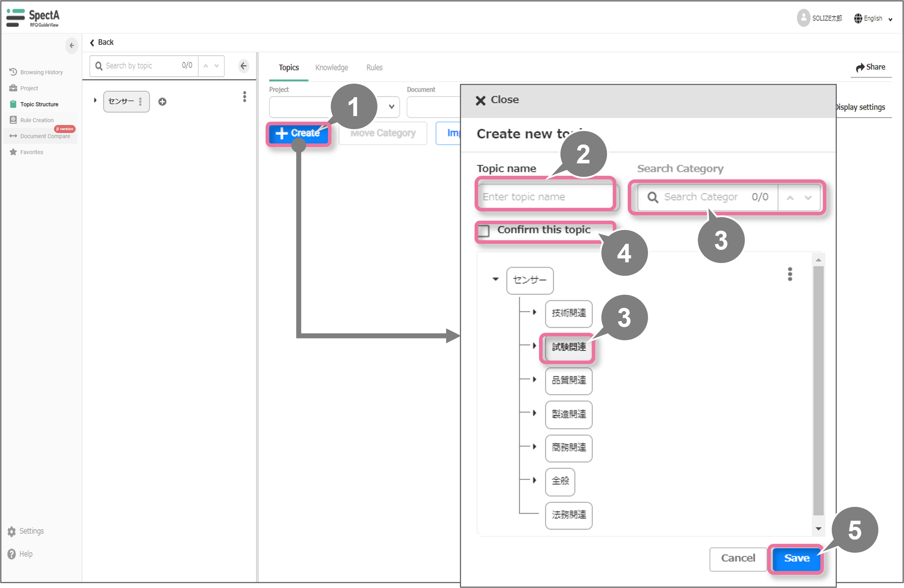Open the Rule Creation page

click(36, 120)
